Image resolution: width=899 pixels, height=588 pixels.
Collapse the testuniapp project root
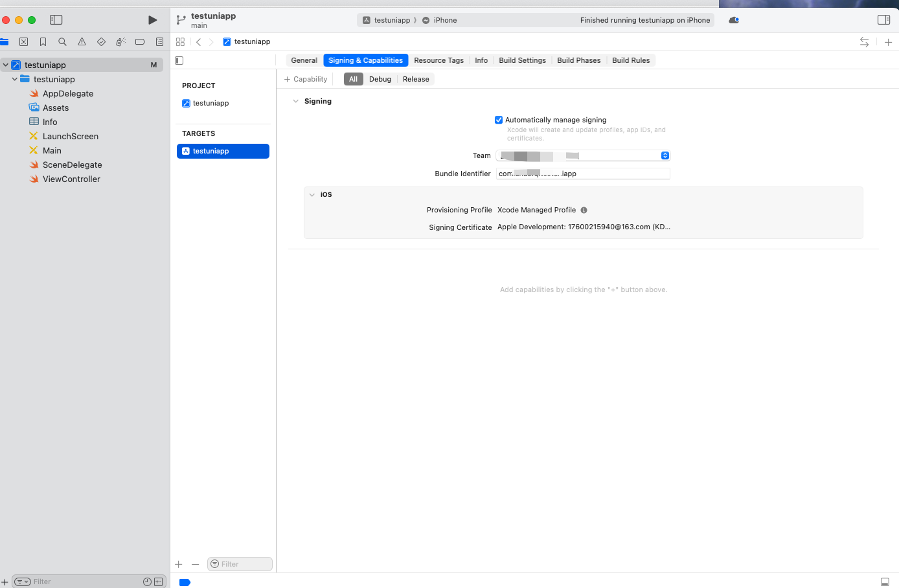(x=5, y=65)
